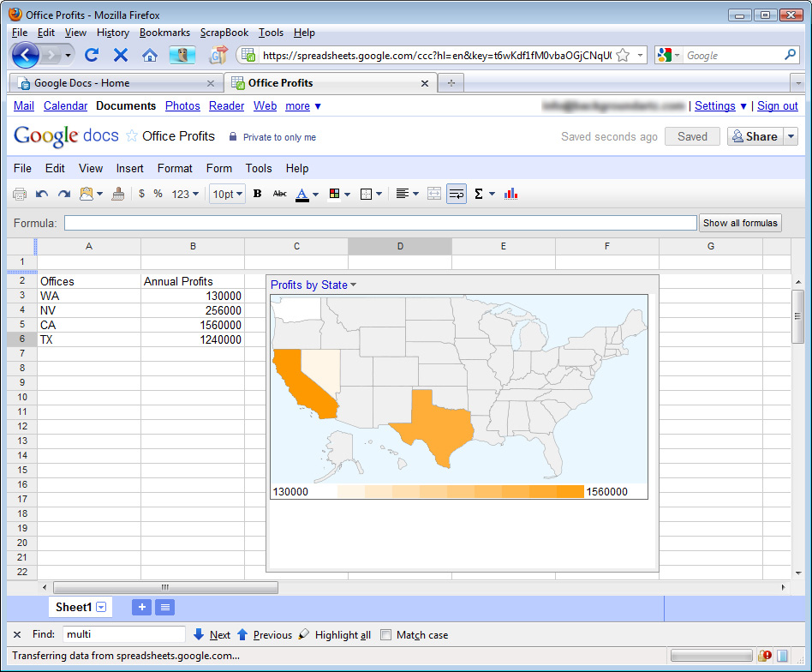This screenshot has height=672, width=812.
Task: Click the paste clipboard icon in toolbar
Action: 87,194
